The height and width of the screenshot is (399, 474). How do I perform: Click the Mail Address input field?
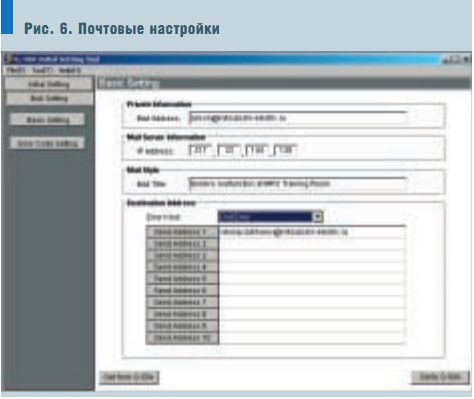pos(297,118)
